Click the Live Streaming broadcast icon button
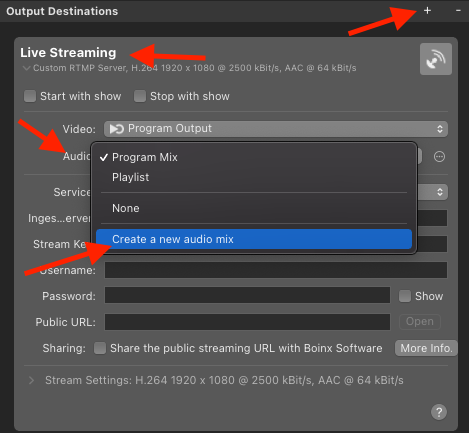Viewport: 469px width, 433px height. (x=436, y=59)
